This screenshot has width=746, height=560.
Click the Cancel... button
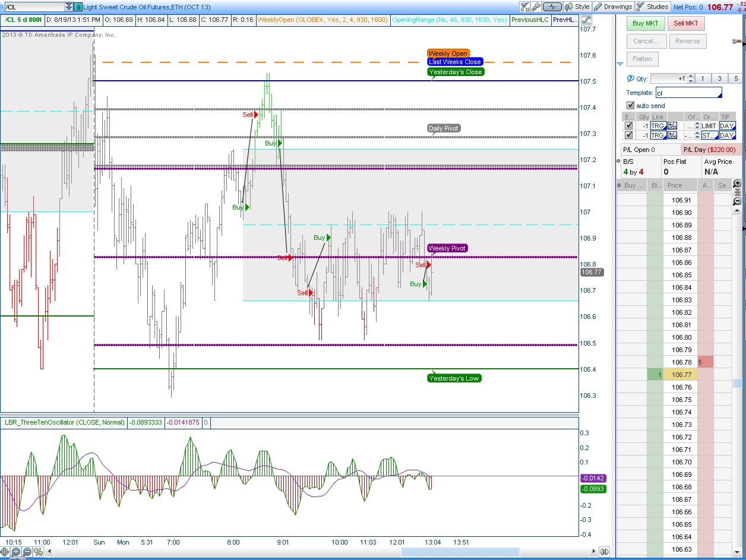[x=646, y=41]
